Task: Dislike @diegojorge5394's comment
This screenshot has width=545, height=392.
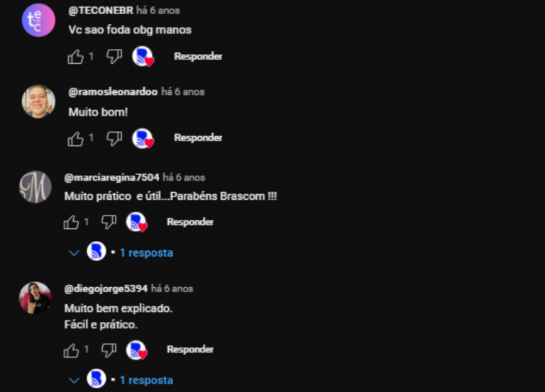Action: pos(109,350)
